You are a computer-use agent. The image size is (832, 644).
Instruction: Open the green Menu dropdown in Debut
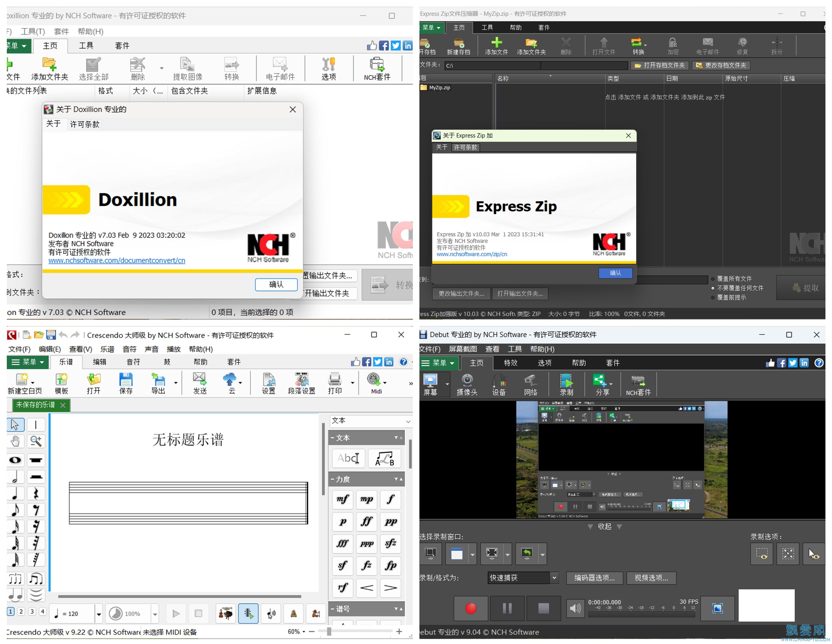tap(439, 363)
